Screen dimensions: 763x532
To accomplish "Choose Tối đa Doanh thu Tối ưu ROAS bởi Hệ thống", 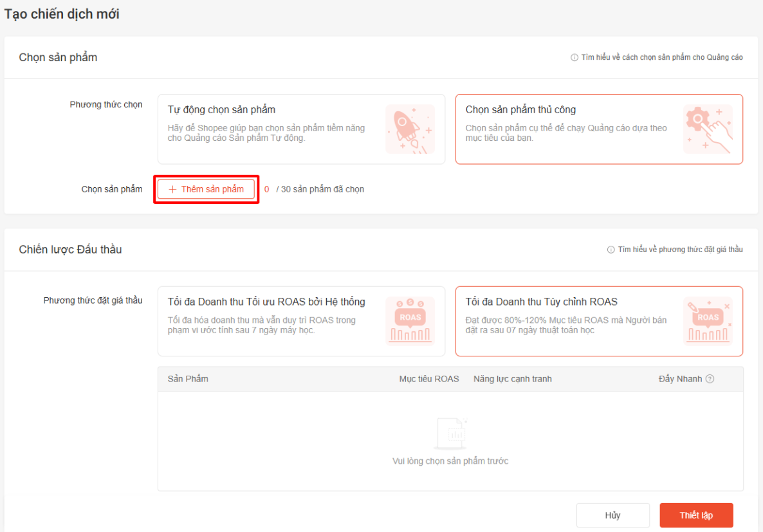I will (x=270, y=320).
